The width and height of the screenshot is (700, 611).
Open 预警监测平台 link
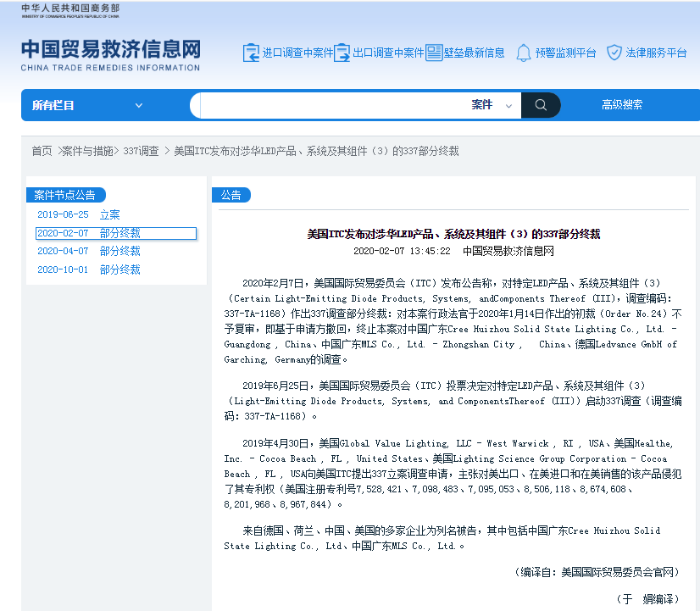[565, 53]
